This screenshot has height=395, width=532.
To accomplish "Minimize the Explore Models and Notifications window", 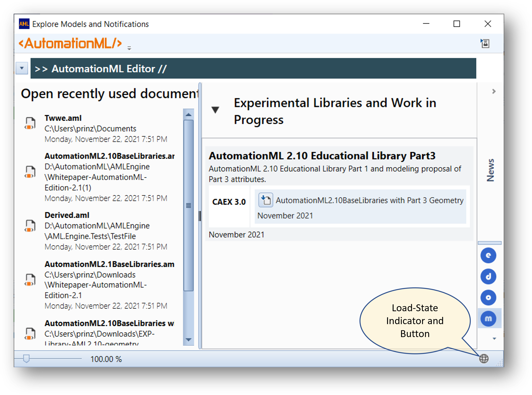I will pyautogui.click(x=426, y=24).
